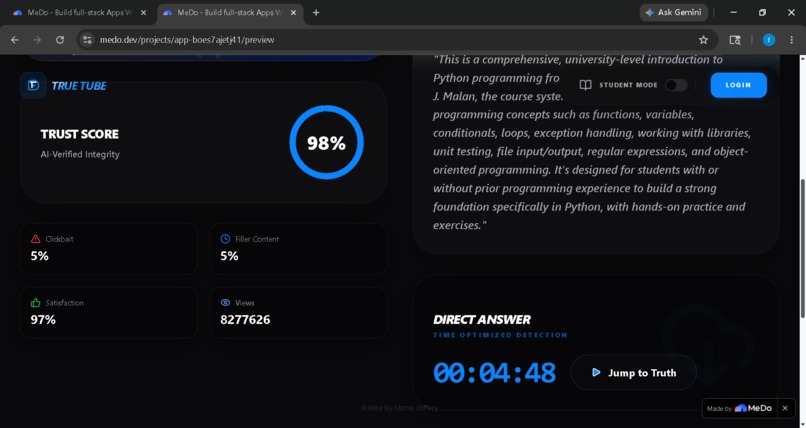Viewport: 806px width, 428px height.
Task: Close the first MeDo tab
Action: click(x=143, y=12)
